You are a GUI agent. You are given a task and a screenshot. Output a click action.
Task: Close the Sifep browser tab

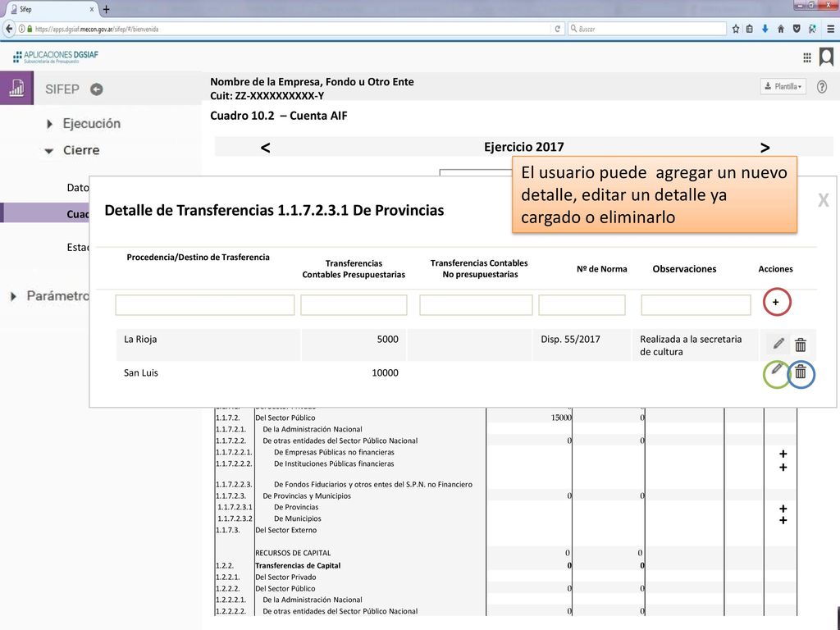(x=92, y=9)
